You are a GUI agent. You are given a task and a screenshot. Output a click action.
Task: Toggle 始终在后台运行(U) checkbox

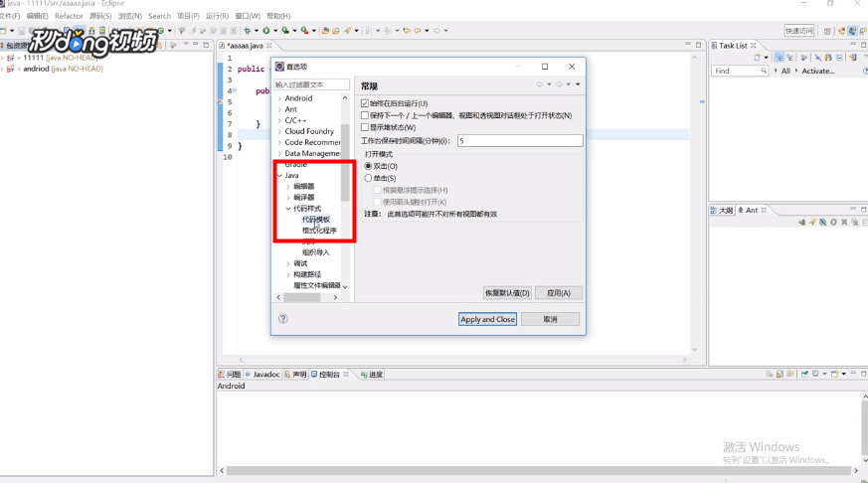click(x=364, y=103)
